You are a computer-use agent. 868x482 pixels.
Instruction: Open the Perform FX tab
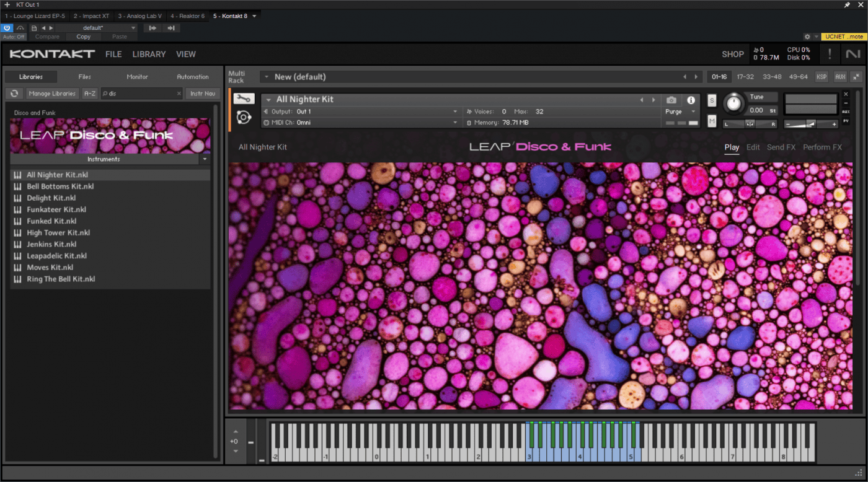822,147
